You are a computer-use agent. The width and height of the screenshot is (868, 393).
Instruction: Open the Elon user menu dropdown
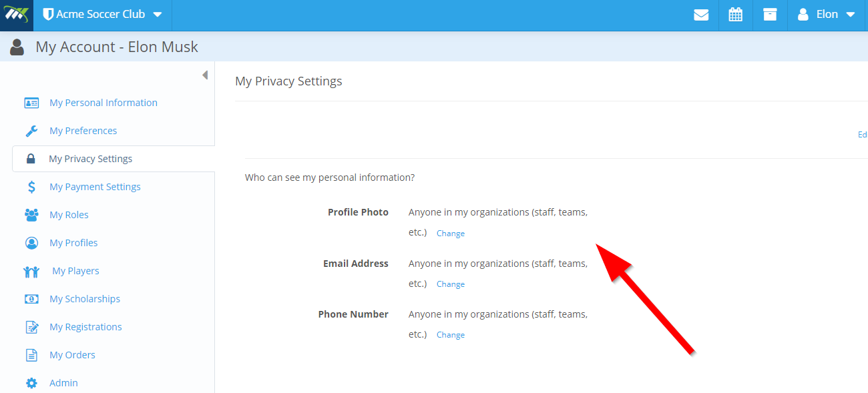827,15
